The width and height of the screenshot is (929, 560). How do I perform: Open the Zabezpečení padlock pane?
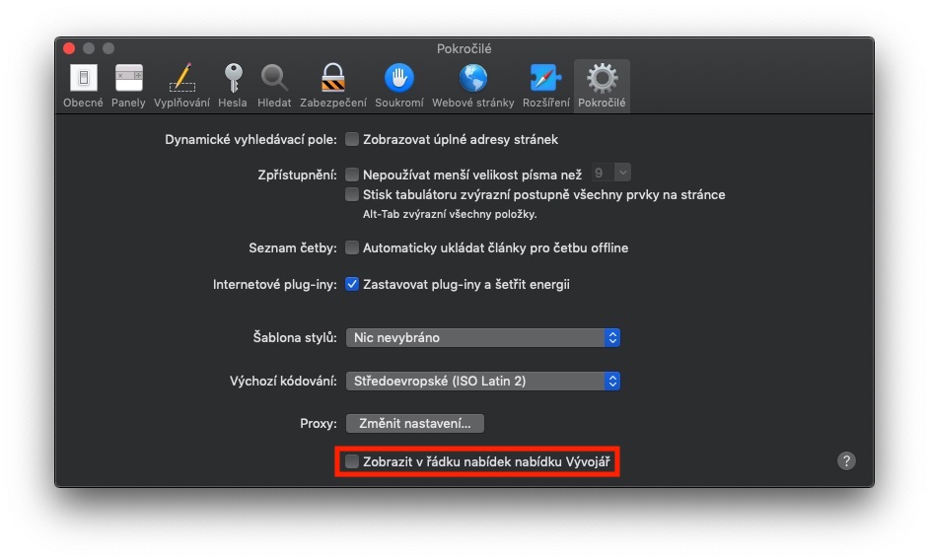click(333, 86)
